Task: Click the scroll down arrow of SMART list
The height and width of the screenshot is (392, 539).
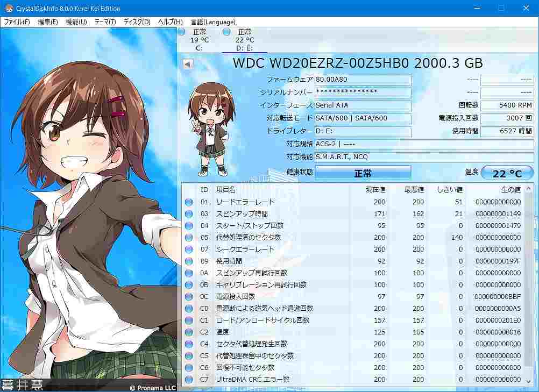Action: tap(529, 381)
